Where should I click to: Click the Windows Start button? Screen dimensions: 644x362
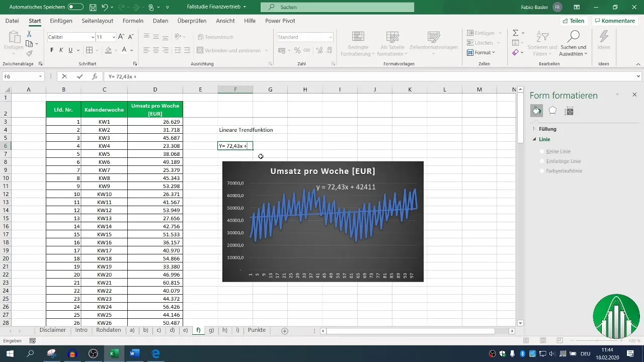click(10, 353)
